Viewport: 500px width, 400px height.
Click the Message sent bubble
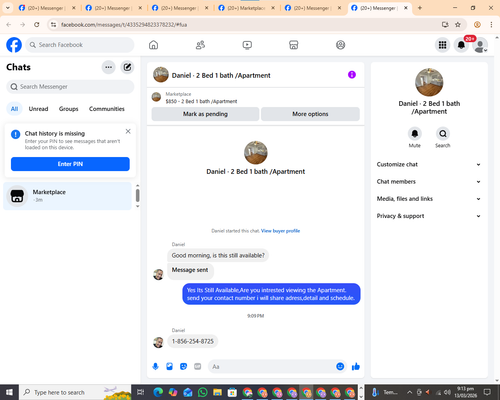pos(190,270)
